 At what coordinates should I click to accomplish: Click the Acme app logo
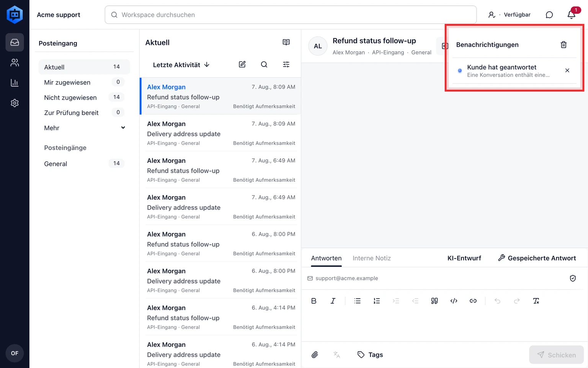(15, 15)
